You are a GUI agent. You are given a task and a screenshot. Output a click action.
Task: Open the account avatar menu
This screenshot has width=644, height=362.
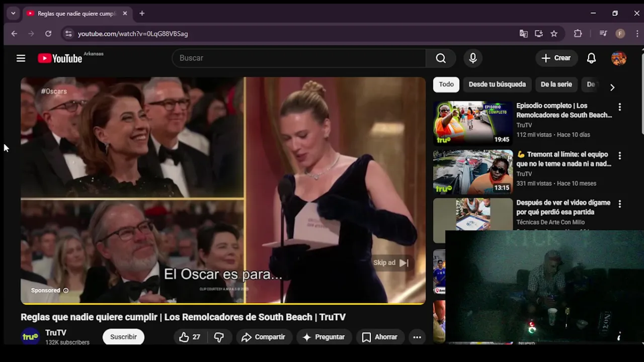[x=619, y=58]
